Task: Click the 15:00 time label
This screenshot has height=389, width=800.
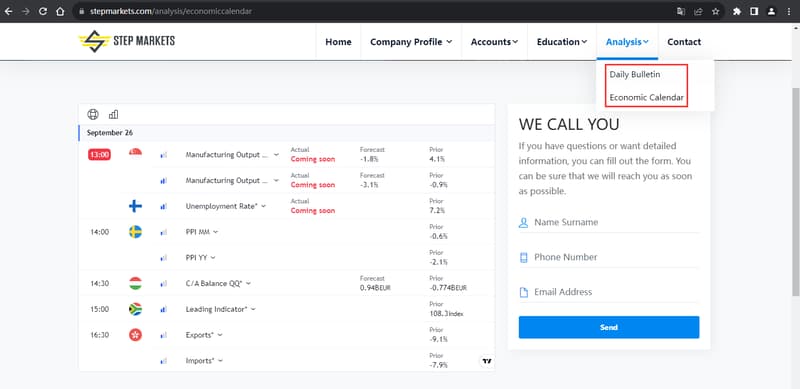Action: [99, 309]
